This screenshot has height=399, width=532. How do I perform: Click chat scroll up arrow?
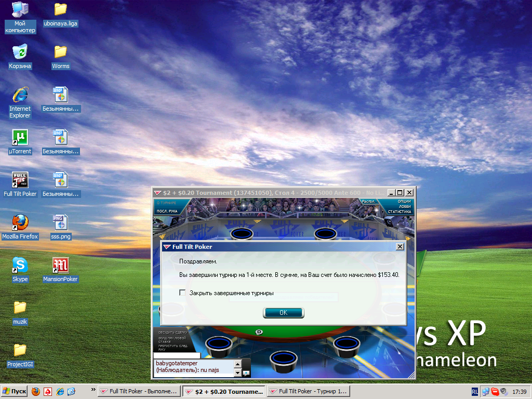(238, 364)
